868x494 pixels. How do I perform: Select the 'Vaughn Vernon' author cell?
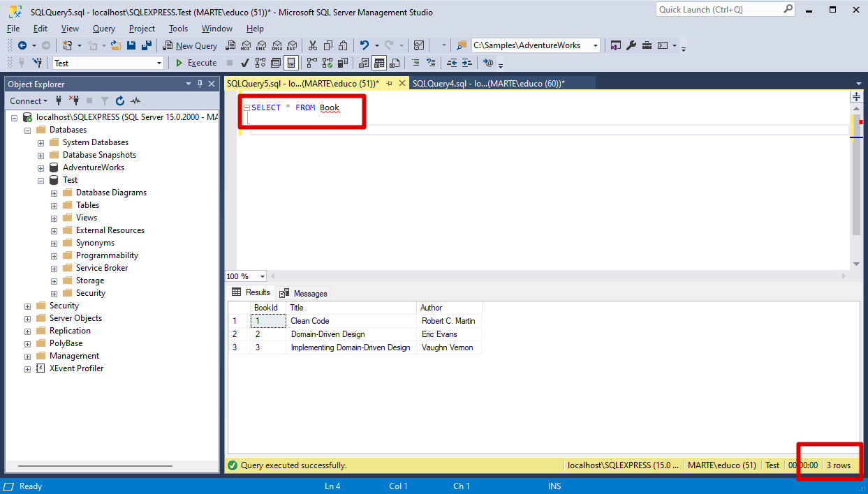(449, 347)
